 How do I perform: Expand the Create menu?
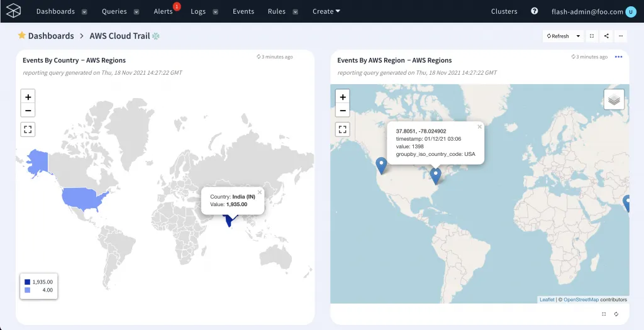tap(326, 11)
